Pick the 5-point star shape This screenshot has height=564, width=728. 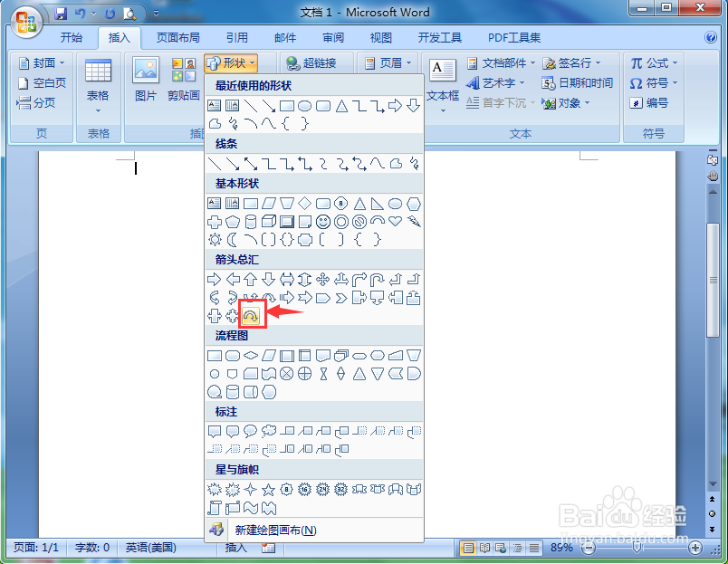click(x=268, y=489)
